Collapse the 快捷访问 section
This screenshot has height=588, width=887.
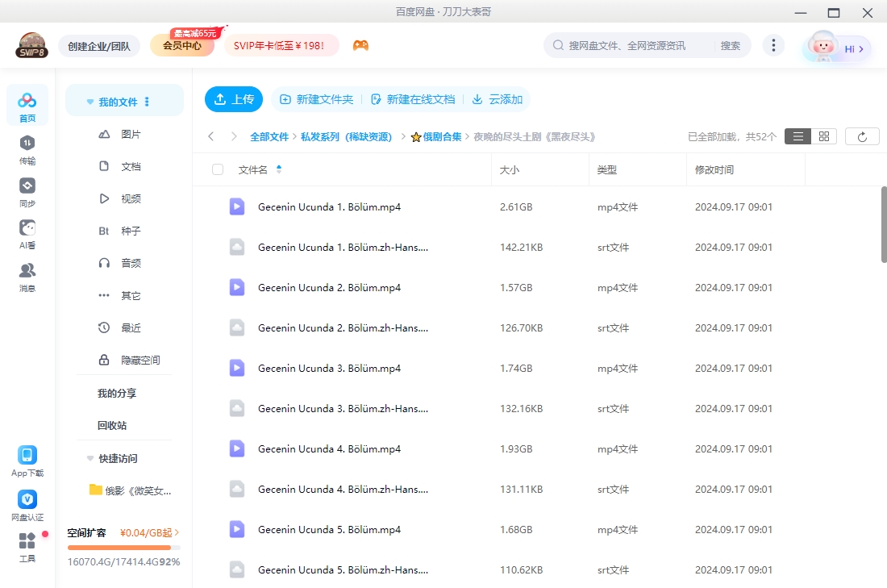pos(90,458)
